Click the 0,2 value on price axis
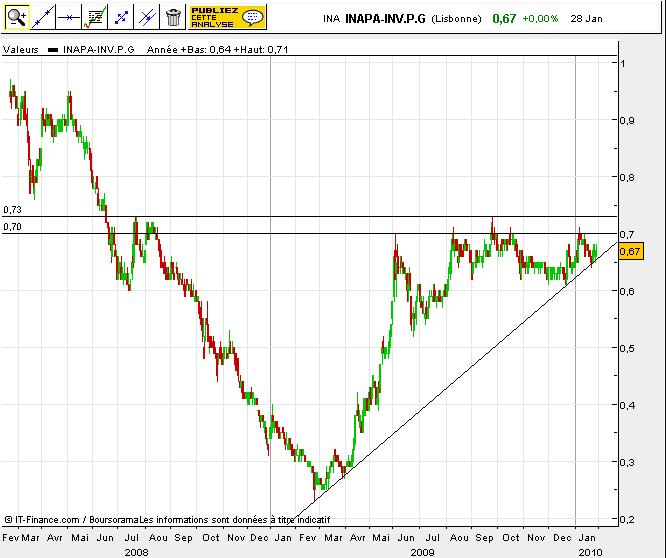Screen dimensions: 666x558 (627, 519)
